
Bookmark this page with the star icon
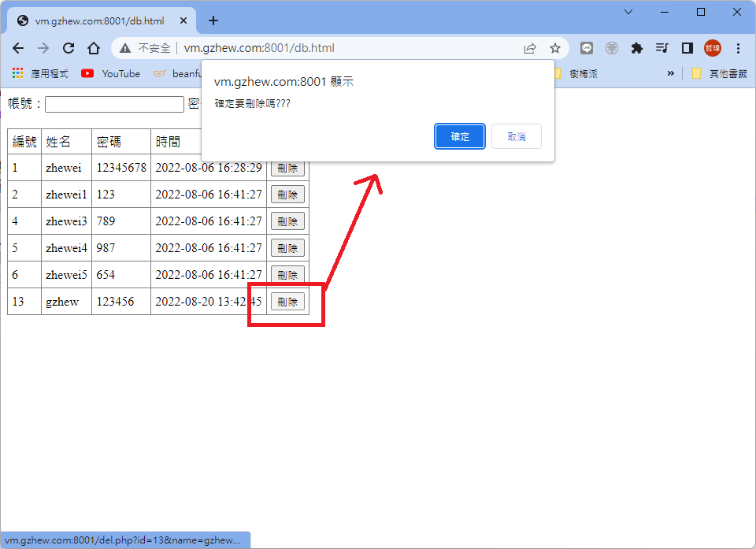pyautogui.click(x=555, y=48)
